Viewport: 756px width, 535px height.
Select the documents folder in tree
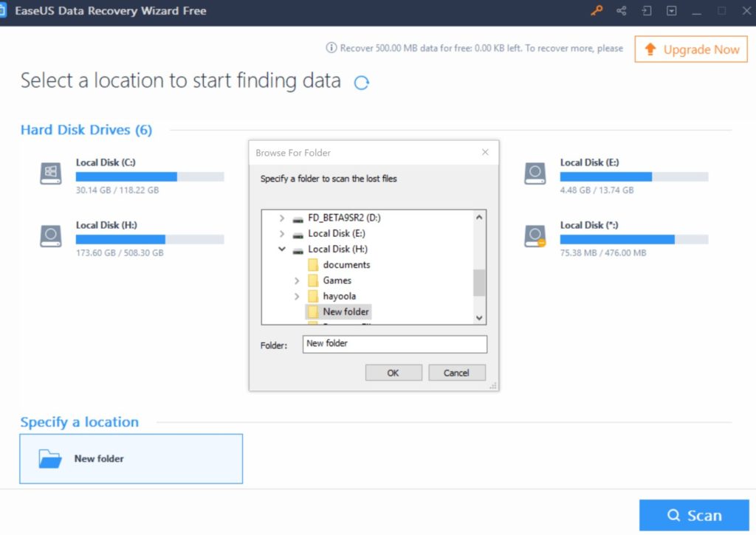point(347,265)
